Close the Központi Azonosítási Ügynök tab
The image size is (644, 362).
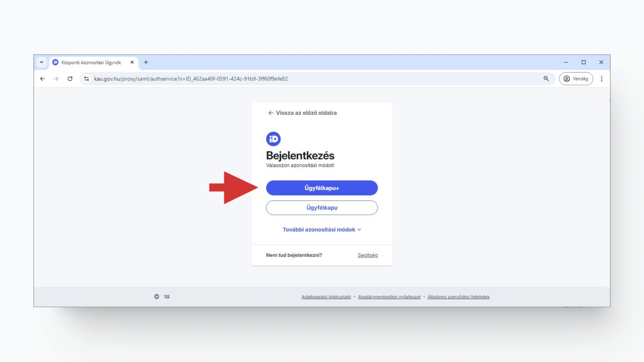coord(132,62)
